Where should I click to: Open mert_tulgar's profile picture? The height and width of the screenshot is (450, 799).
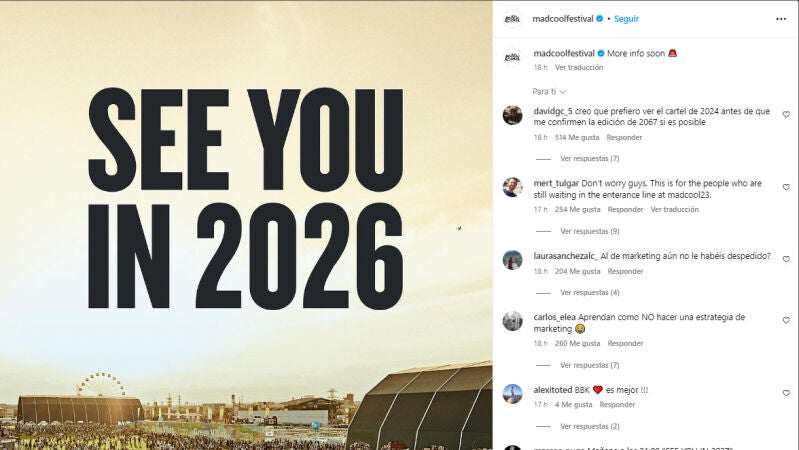point(512,187)
